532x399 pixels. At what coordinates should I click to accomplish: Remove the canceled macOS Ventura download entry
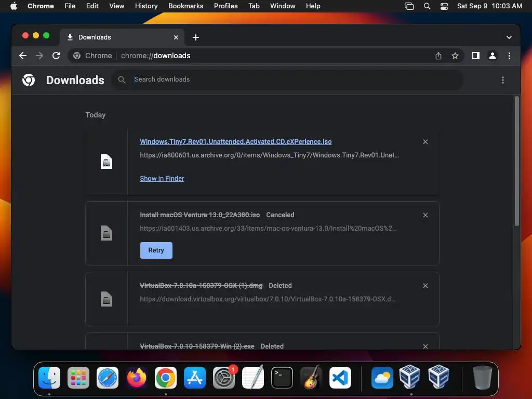(425, 215)
